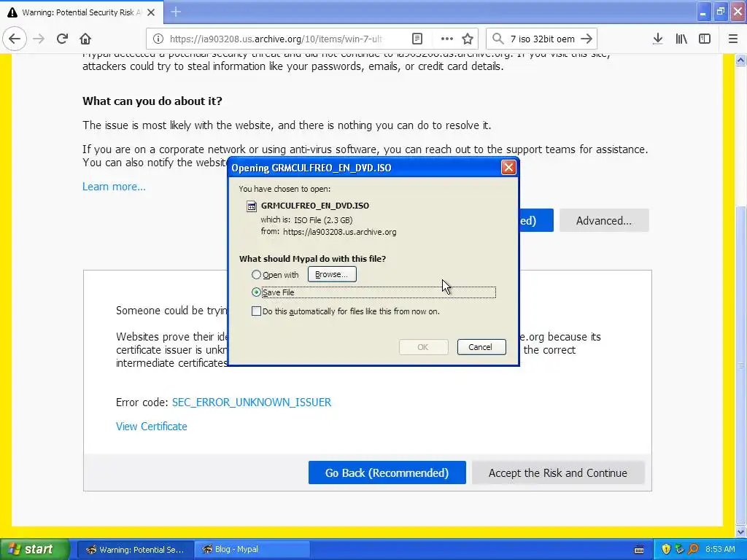Switch to Blog - Mypal taskbar window
This screenshot has width=747, height=560.
252,550
